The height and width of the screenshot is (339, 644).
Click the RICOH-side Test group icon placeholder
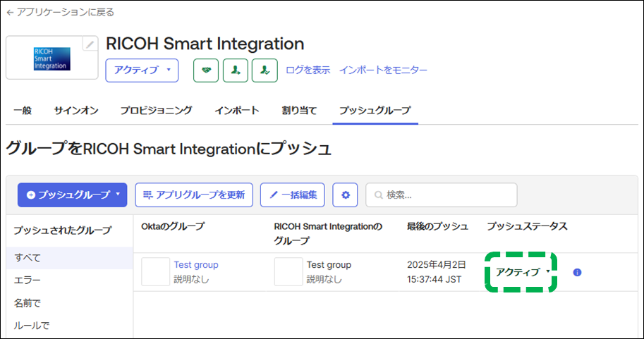click(288, 271)
